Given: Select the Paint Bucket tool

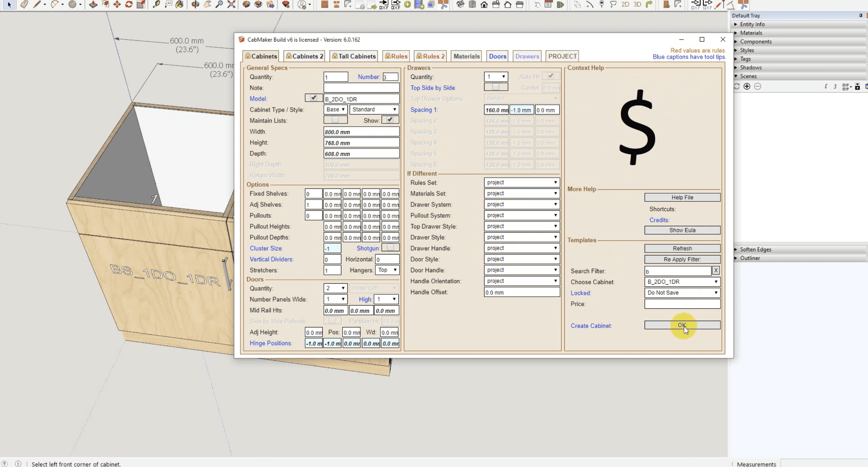Looking at the screenshot, I should (x=180, y=4).
